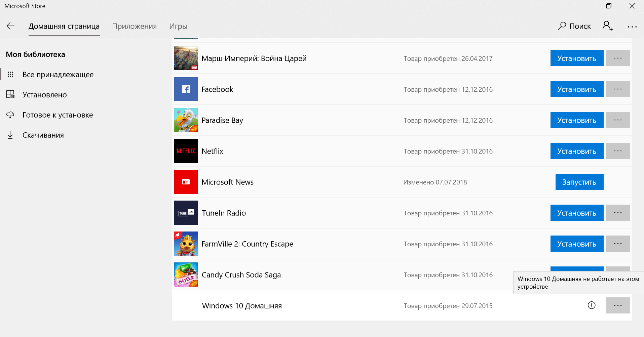Install Paradise Bay

tap(577, 120)
